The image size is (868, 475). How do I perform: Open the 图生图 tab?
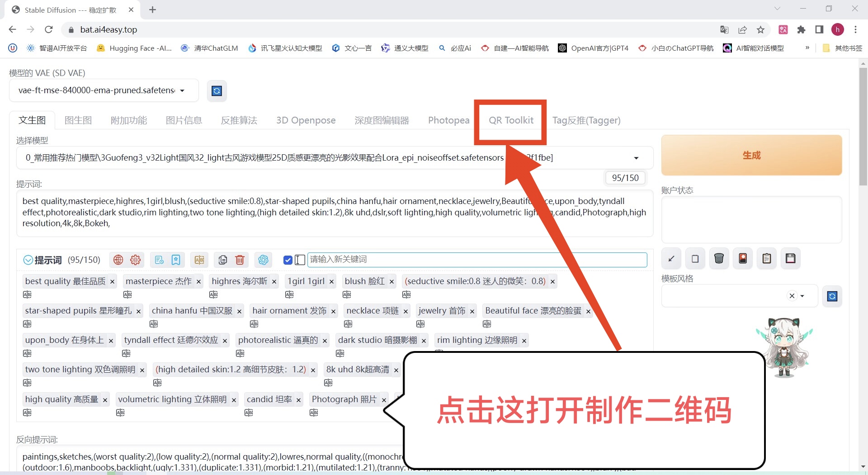tap(78, 120)
